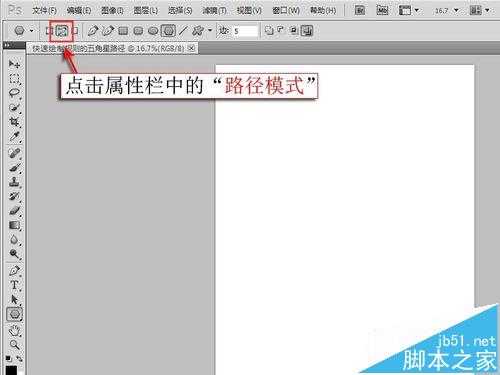
Task: Select the Hand tool
Action: 14,330
